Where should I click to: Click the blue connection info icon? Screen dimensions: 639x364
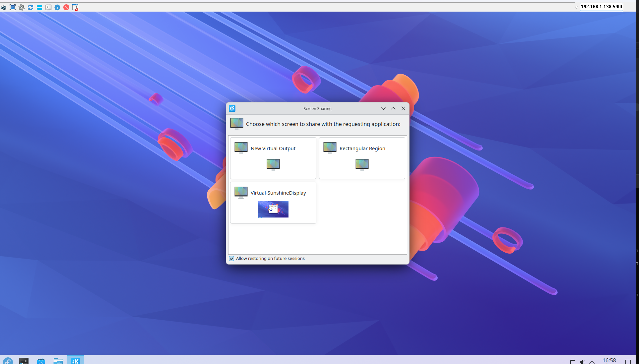[x=57, y=7]
